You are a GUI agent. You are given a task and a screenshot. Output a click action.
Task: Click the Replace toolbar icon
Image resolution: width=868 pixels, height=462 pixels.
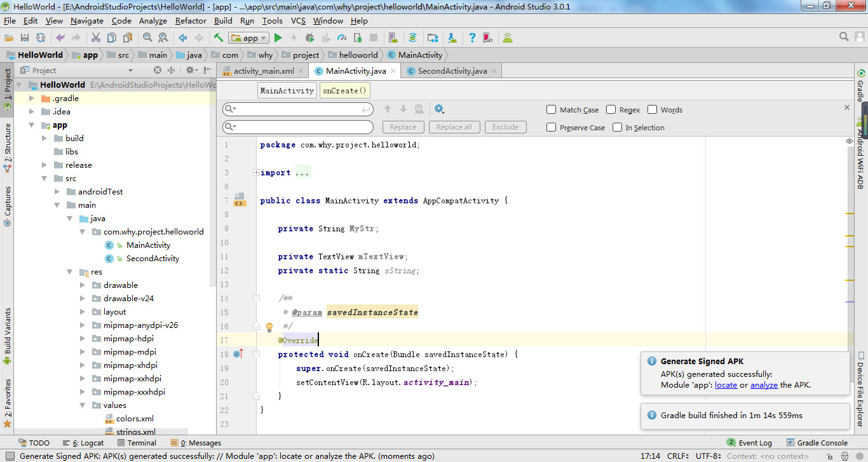pyautogui.click(x=163, y=38)
